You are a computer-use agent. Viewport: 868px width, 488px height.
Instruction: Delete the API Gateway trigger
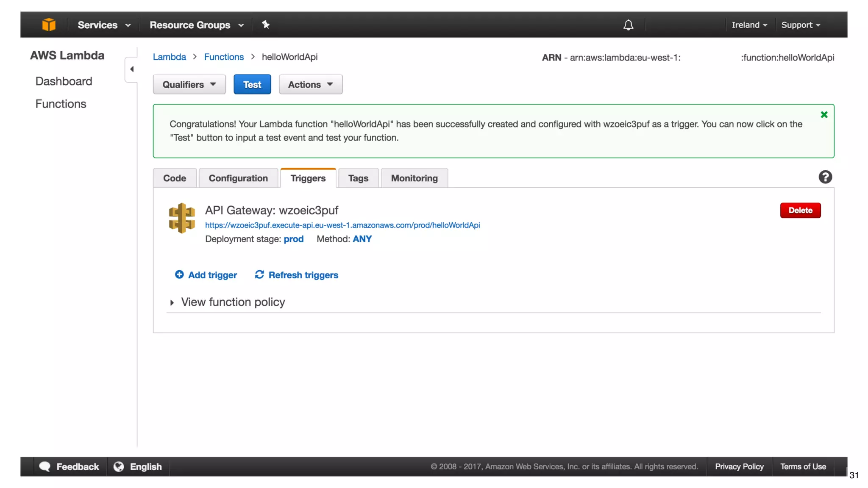point(800,211)
